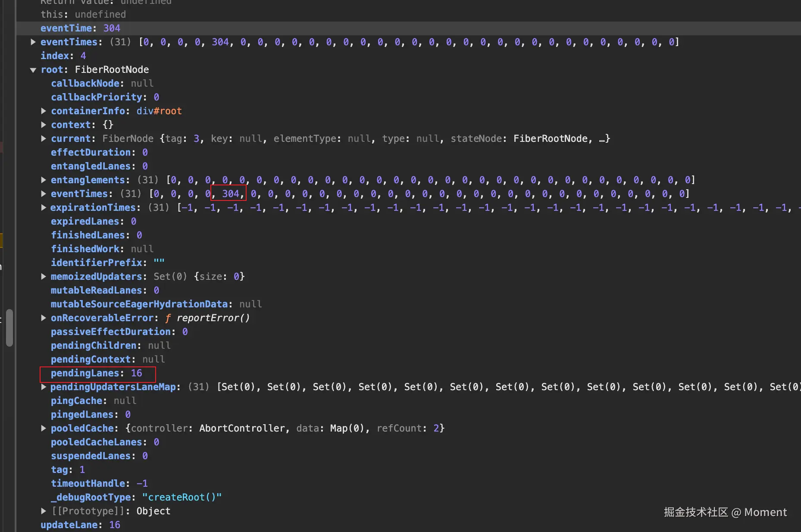Expand the pooledCache object entry
Screen dimensions: 801x532
(x=44, y=428)
